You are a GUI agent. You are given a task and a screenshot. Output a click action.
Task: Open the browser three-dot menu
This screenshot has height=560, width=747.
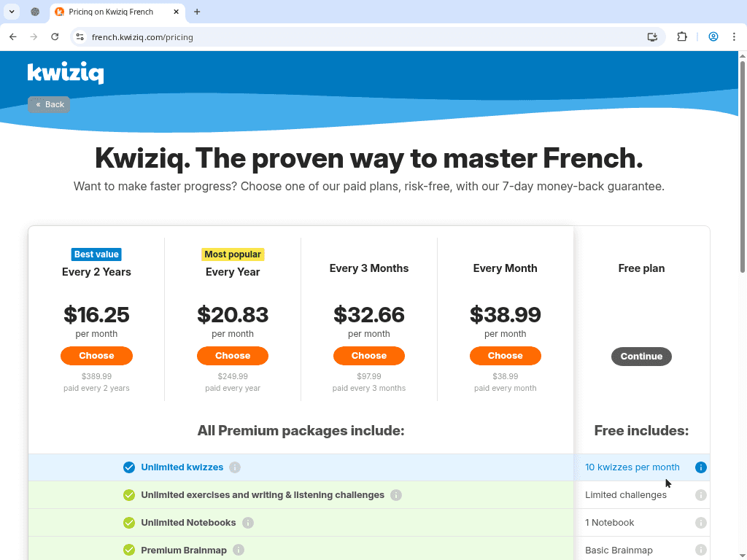pyautogui.click(x=734, y=36)
